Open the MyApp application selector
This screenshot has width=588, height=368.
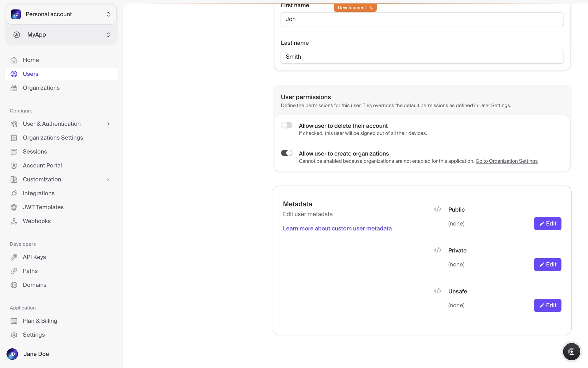pos(61,35)
